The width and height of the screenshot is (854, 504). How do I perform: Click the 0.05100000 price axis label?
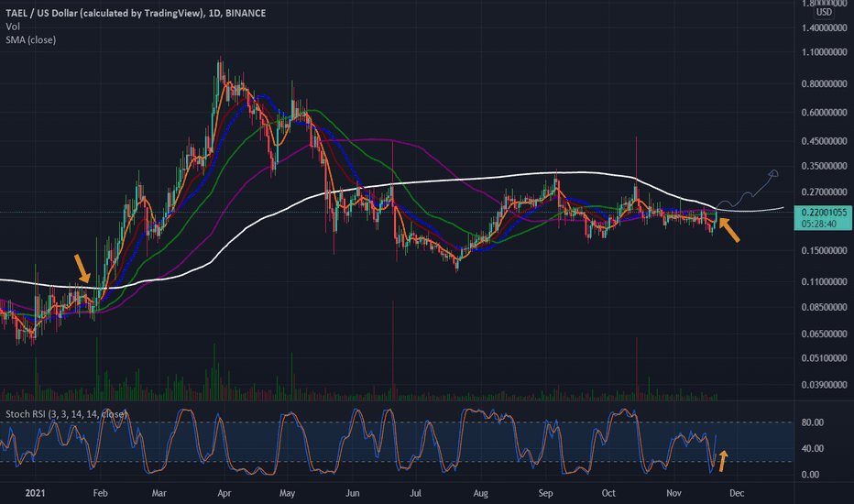click(824, 358)
